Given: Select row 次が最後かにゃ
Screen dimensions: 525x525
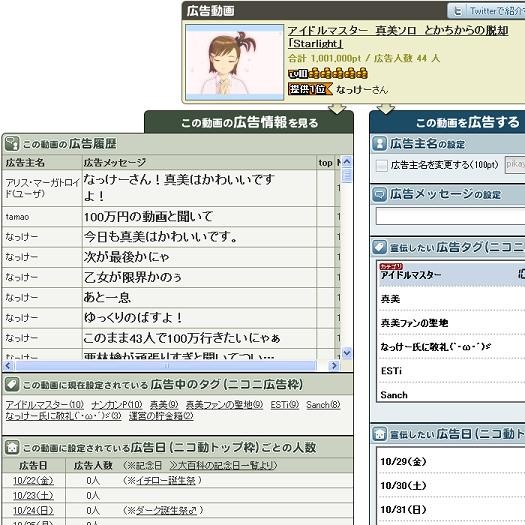Looking at the screenshot, I should pos(171,257).
